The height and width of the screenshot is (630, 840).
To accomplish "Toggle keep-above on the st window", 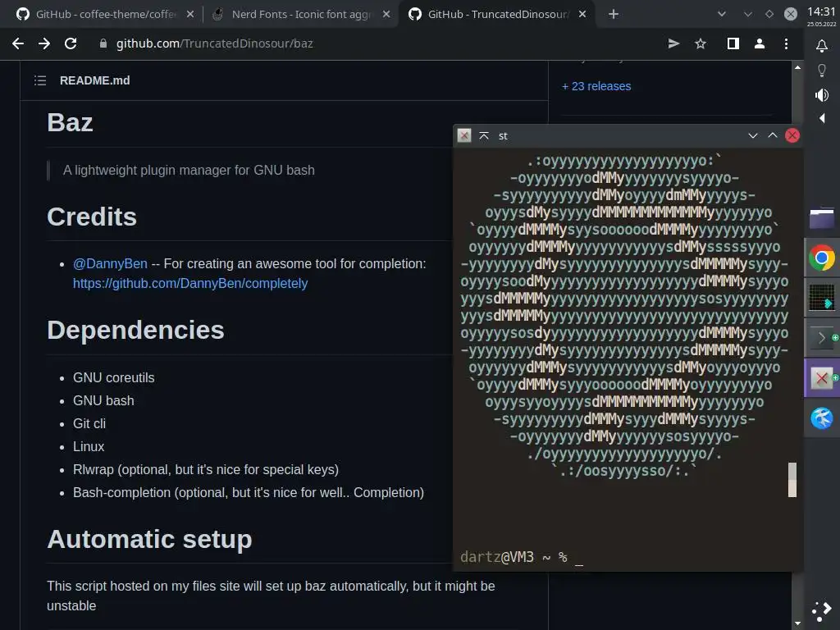I will click(x=484, y=135).
